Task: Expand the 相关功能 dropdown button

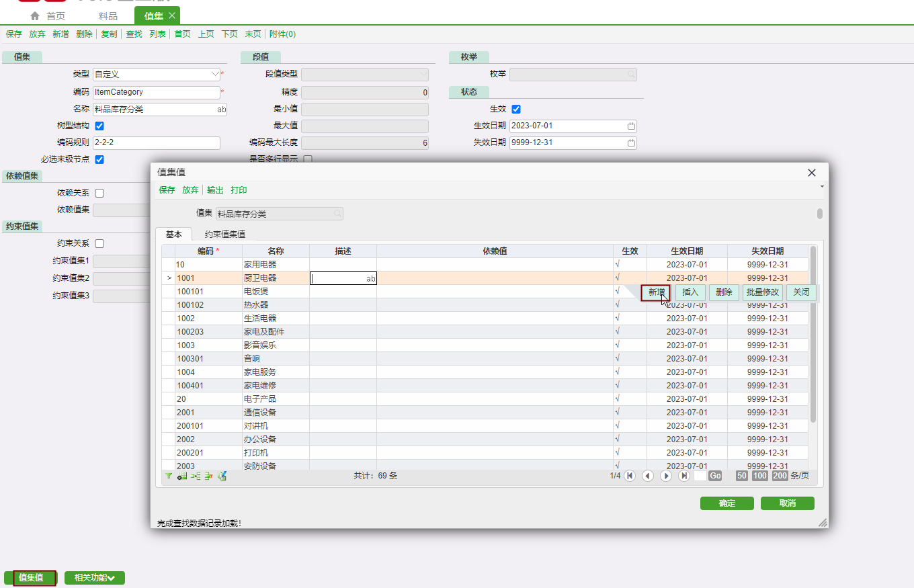Action: pyautogui.click(x=95, y=577)
